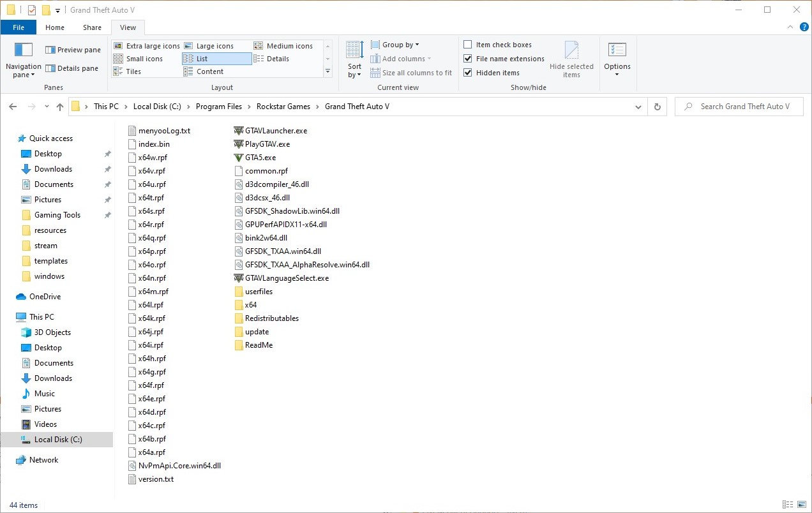The width and height of the screenshot is (812, 513).
Task: Open the Navigation pane dropdown button
Action: click(x=23, y=61)
